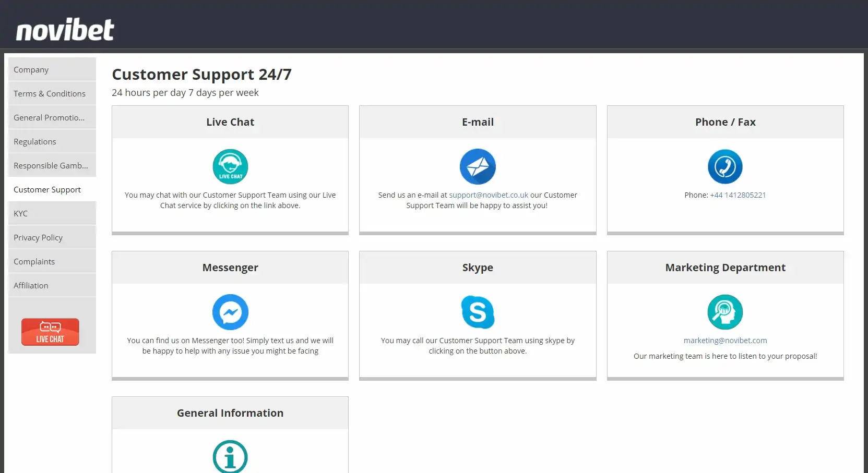Viewport: 868px width, 473px height.
Task: Call the +44 1412805221 phone link
Action: coord(738,195)
